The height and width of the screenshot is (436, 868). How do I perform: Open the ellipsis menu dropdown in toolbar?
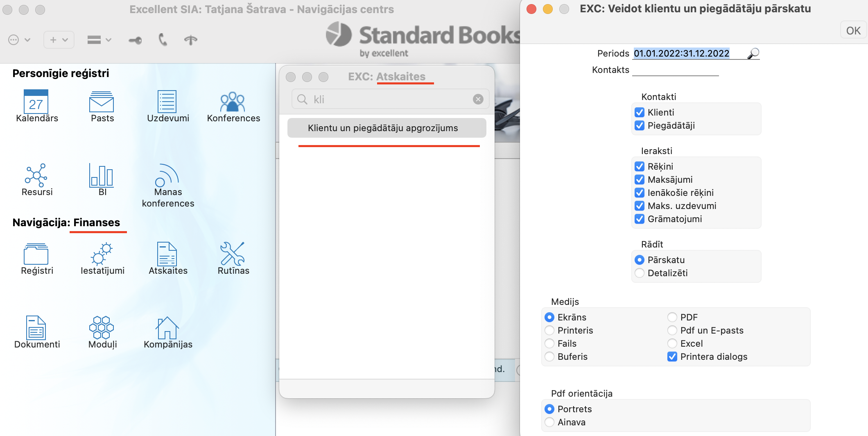pyautogui.click(x=19, y=40)
